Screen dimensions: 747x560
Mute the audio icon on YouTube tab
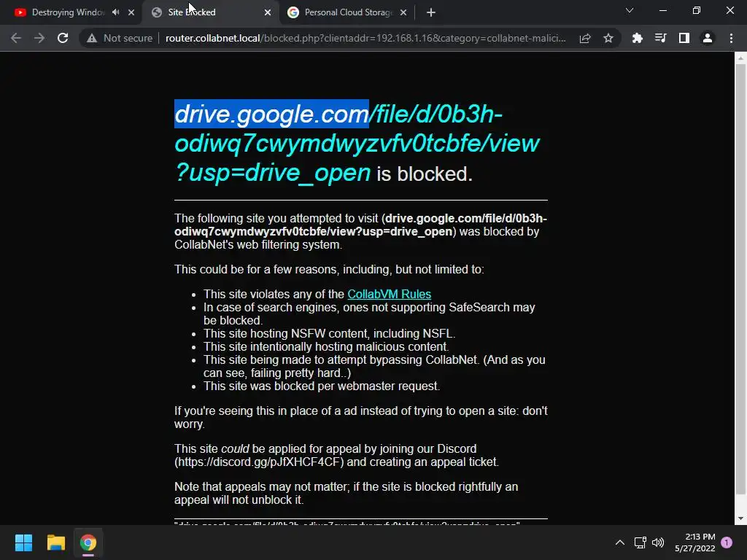coord(116,12)
